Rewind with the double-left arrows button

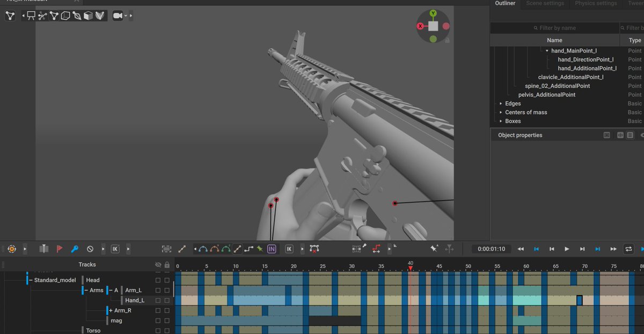521,249
